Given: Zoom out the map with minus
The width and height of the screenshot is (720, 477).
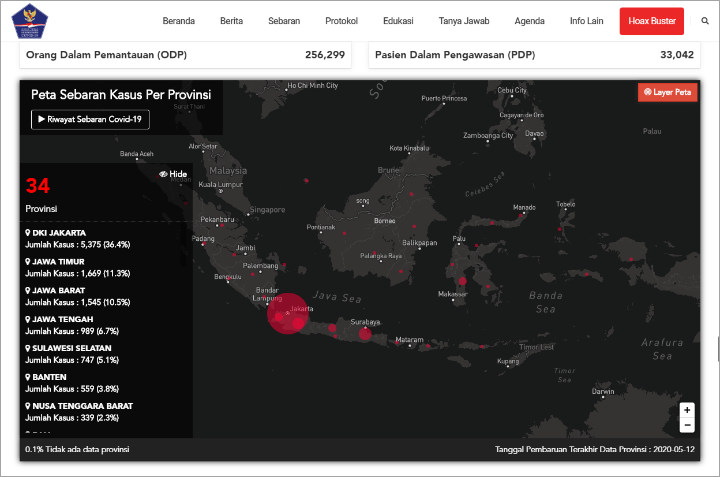Looking at the screenshot, I should click(x=687, y=425).
